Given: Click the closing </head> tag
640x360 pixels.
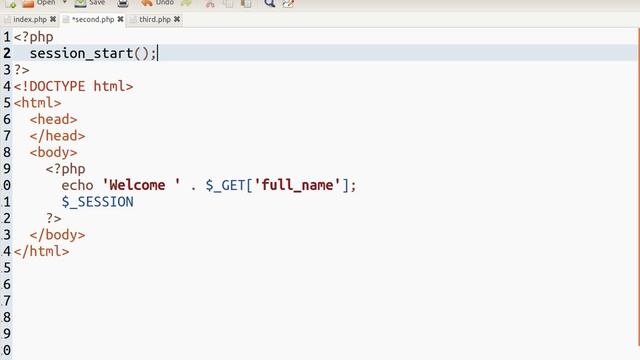Looking at the screenshot, I should pos(58,136).
